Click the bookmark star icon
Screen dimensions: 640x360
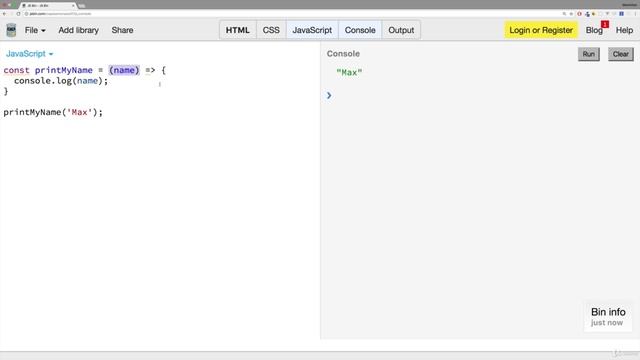571,14
